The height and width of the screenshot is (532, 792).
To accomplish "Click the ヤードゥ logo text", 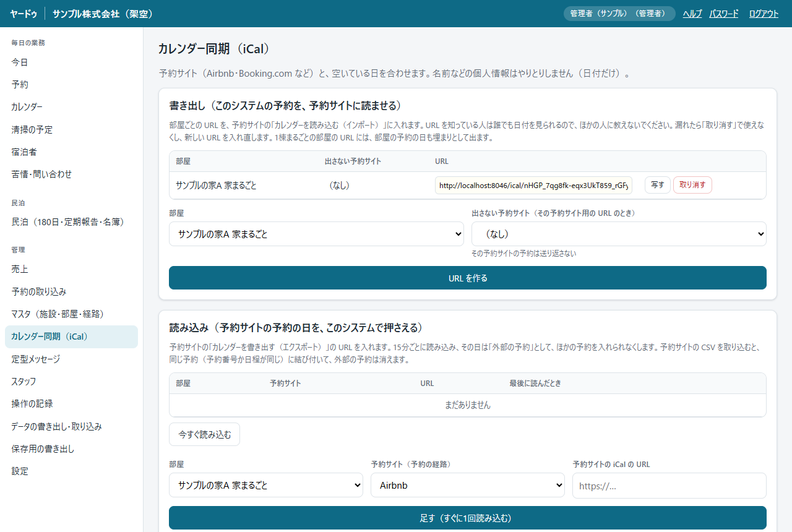I will coord(24,14).
